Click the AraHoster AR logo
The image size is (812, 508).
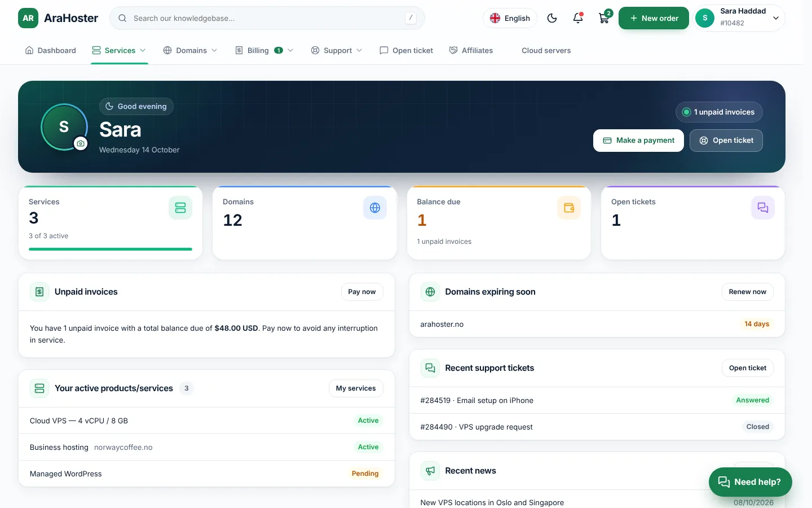[x=28, y=18]
